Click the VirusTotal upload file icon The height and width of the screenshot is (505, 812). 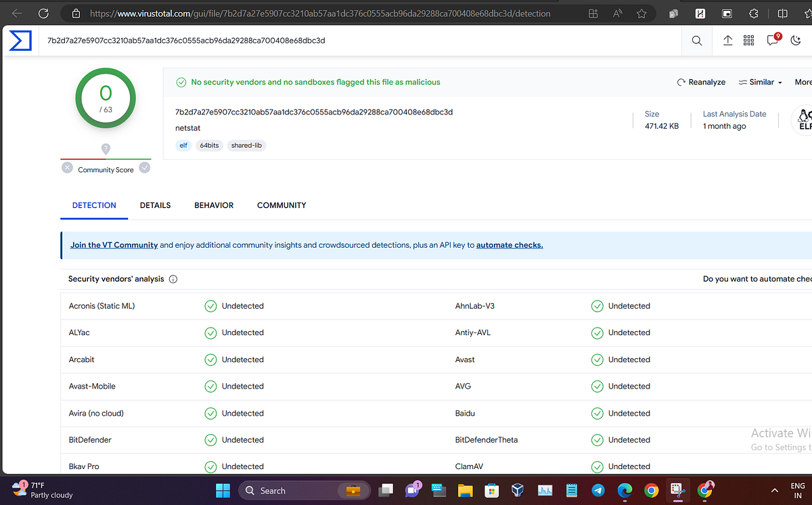coord(727,41)
